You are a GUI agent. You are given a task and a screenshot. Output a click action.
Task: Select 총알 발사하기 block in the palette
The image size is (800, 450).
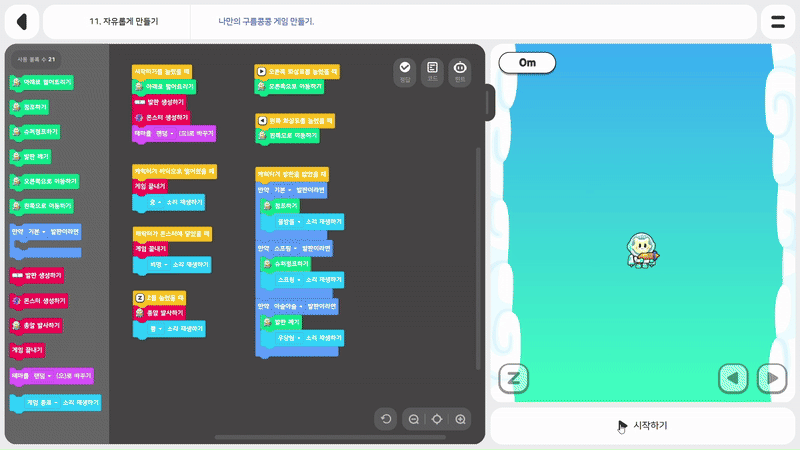[36, 326]
